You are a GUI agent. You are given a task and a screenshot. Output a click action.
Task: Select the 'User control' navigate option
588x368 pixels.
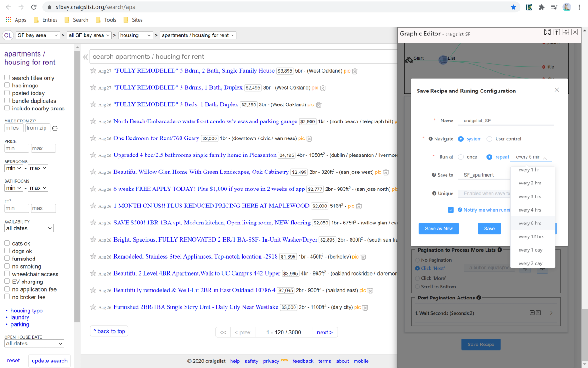(x=490, y=139)
